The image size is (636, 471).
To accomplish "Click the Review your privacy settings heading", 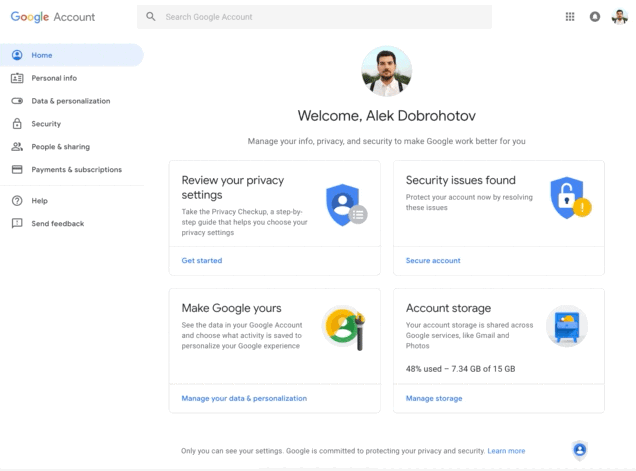I will 232,187.
